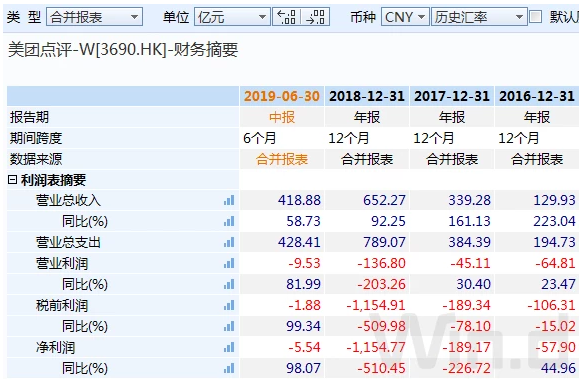The image size is (583, 385).
Task: Show chart for 营业总收入 同比(%) row
Action: 229,221
